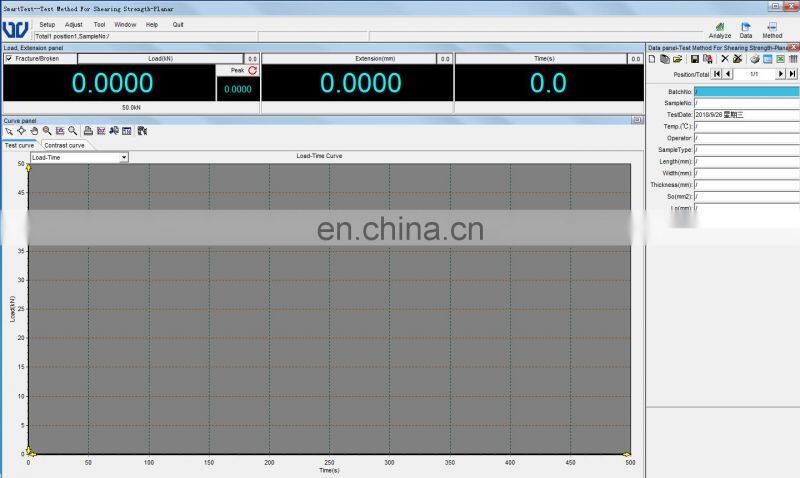Print the curve using printer icon
The width and height of the screenshot is (800, 478).
[88, 131]
